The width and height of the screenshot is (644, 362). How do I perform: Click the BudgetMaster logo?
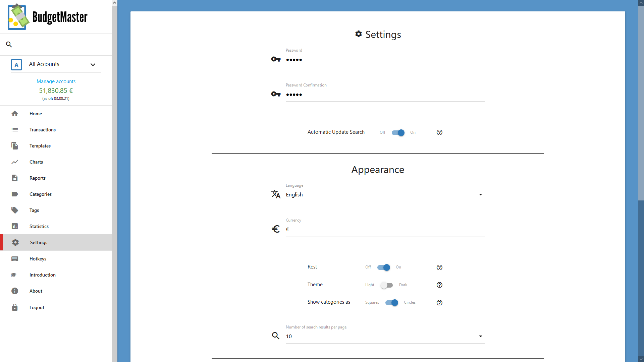[48, 17]
